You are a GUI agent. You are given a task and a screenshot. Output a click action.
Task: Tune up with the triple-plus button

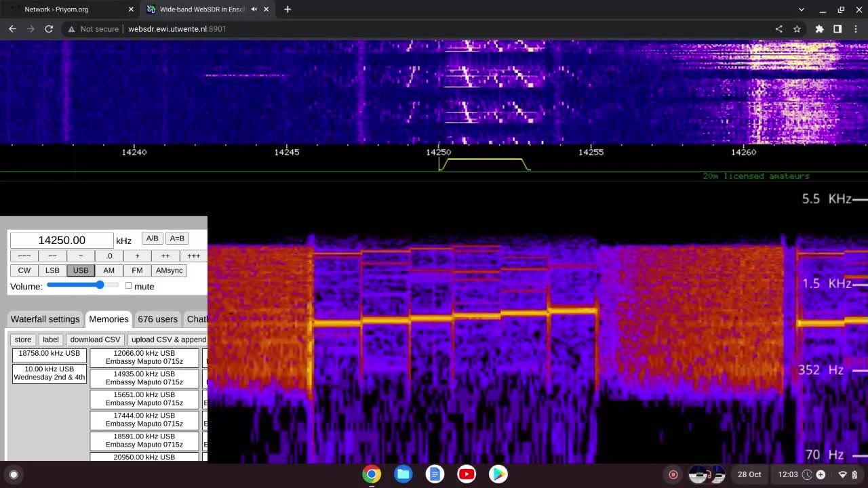coord(193,256)
